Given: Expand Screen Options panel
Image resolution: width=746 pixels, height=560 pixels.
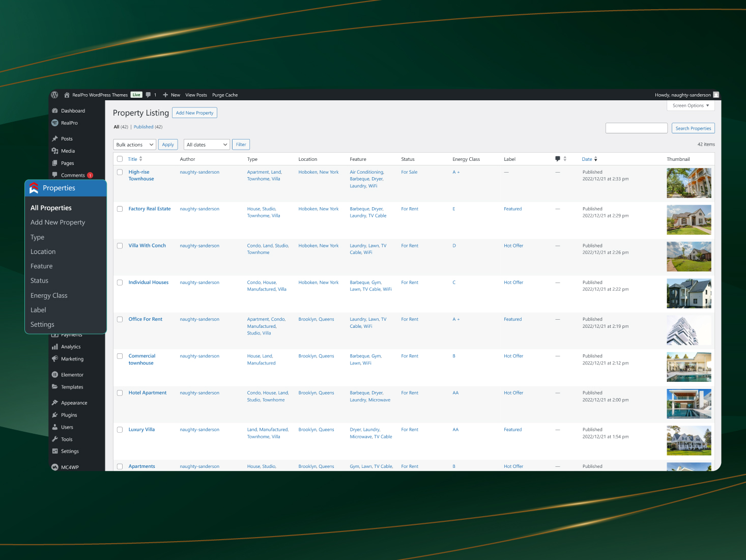Looking at the screenshot, I should (691, 105).
